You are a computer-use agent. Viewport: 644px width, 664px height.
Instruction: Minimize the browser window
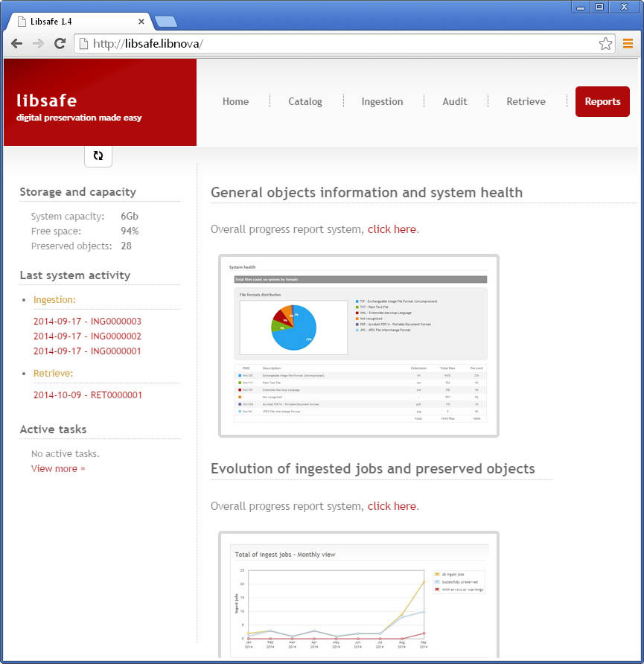(x=581, y=7)
